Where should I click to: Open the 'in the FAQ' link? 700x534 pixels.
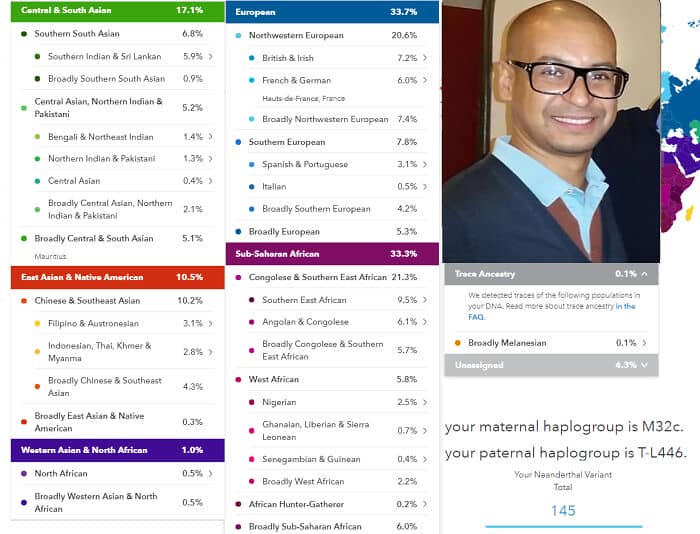(625, 306)
